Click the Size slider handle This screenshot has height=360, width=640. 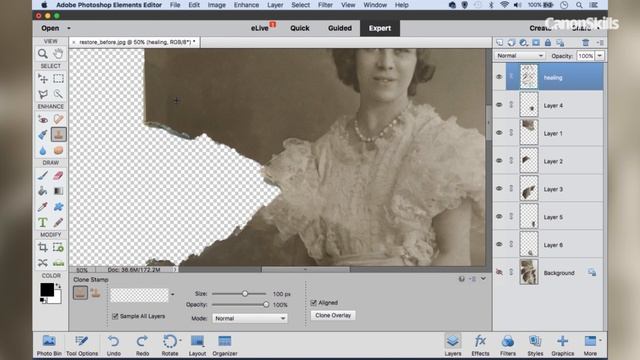pyautogui.click(x=245, y=293)
